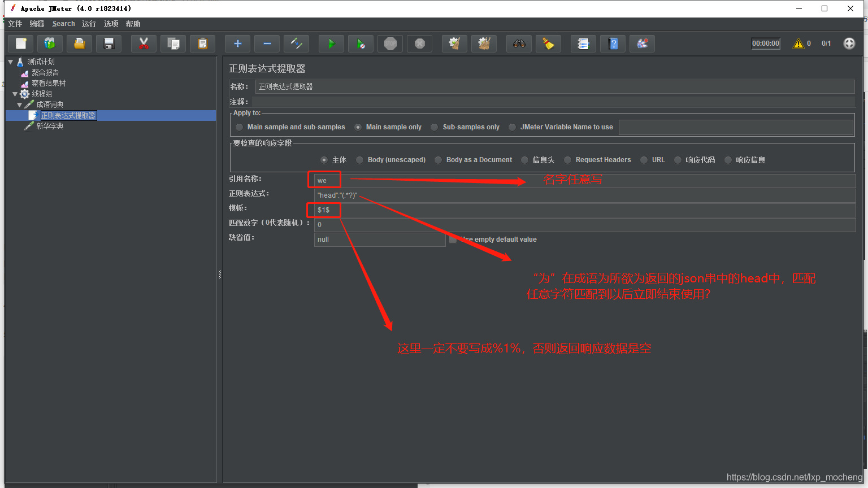
Task: Open the 编辑 menu
Action: tap(37, 24)
